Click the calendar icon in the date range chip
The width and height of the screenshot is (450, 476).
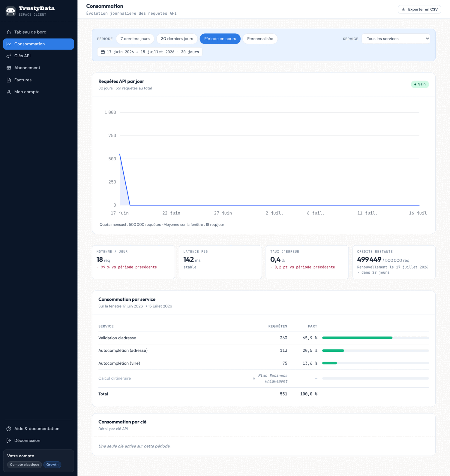103,52
